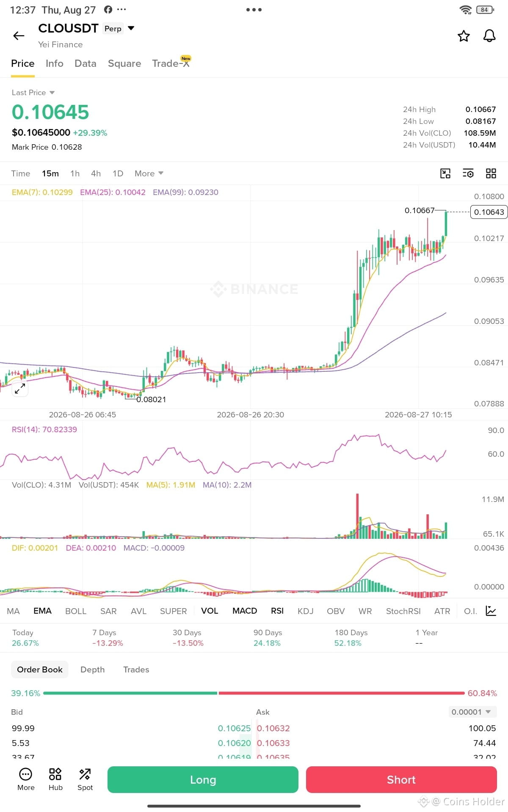Toggle the SAR indicator
508x812 pixels.
pos(108,611)
